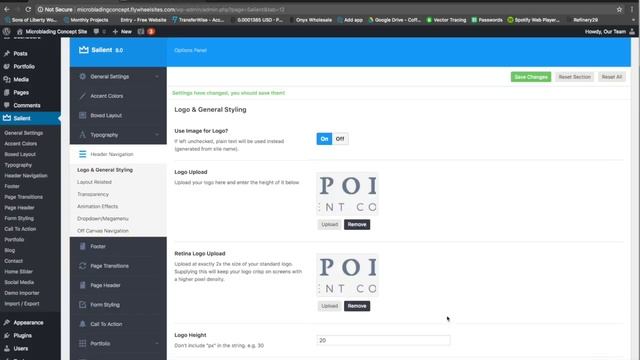Image resolution: width=640 pixels, height=360 pixels.
Task: Open Import / Export in Salient submenu
Action: coord(22,304)
